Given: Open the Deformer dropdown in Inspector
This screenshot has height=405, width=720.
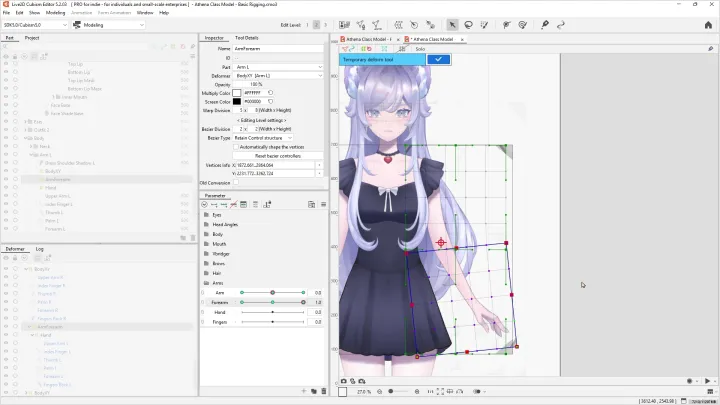Looking at the screenshot, I should [x=278, y=75].
